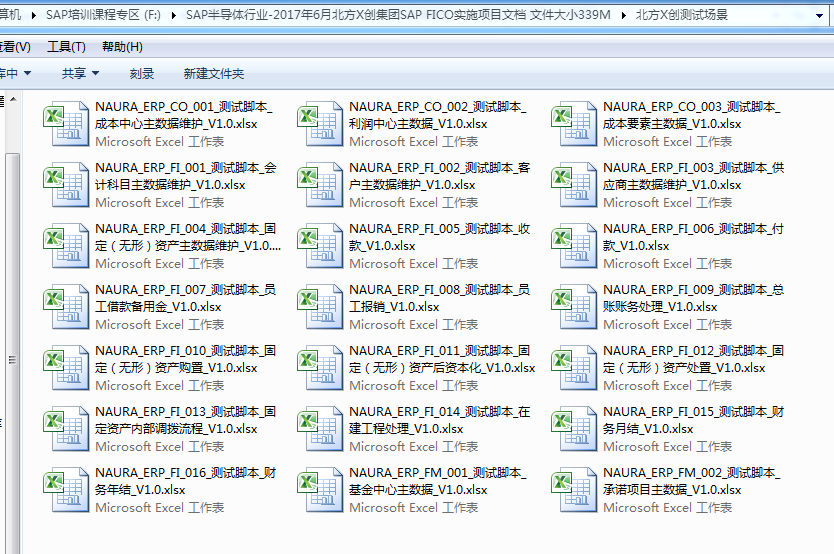Click Excel icon of NAURA_ERP_FI_012 file
This screenshot has height=554, width=834.
click(x=574, y=367)
